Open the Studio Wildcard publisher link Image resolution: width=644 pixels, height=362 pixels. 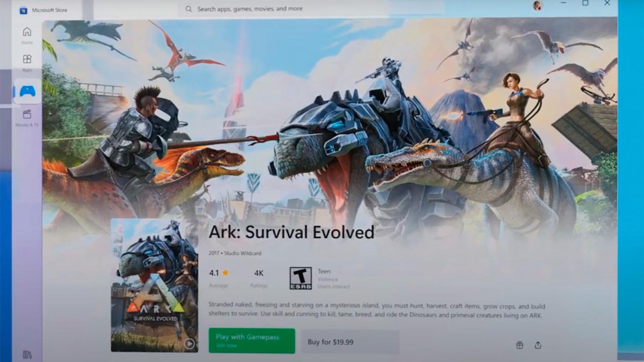pos(243,253)
